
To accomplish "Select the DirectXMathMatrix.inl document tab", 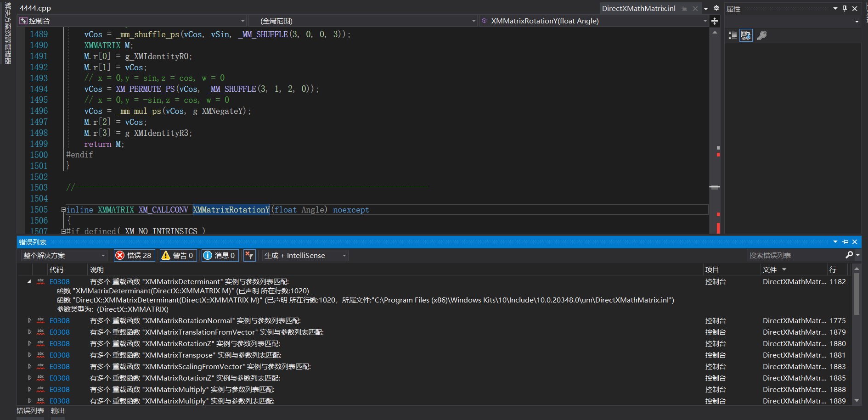I will (638, 8).
